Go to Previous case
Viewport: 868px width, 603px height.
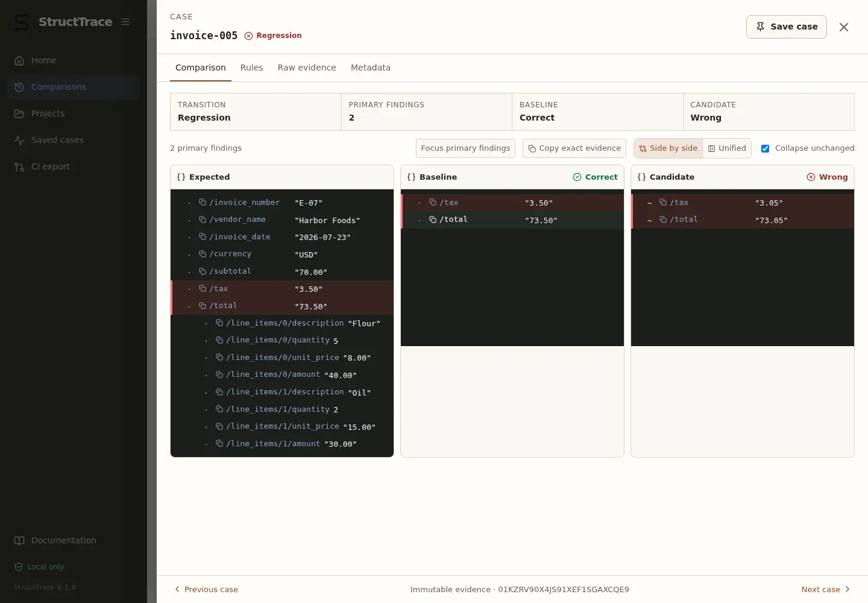[x=206, y=590]
